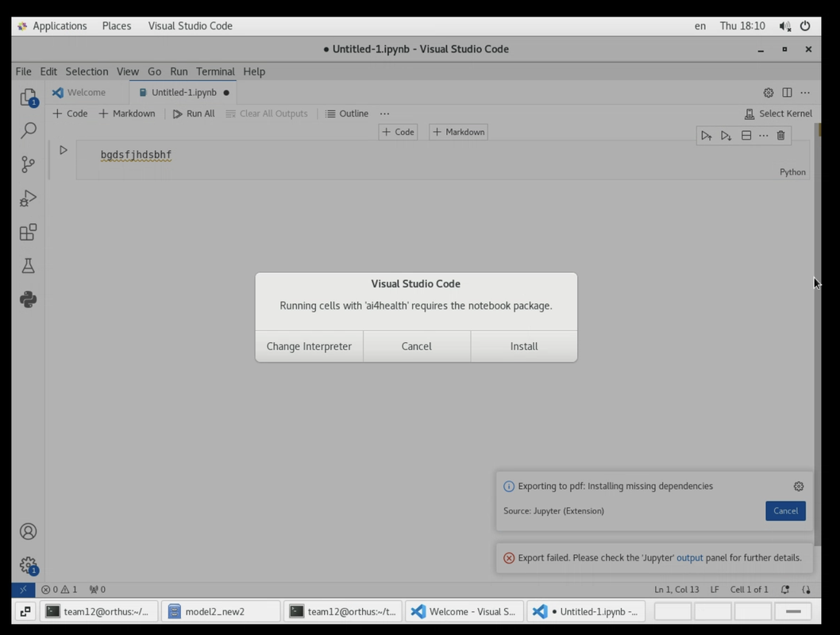Switch to model2_new2 taskbar window
This screenshot has width=840, height=635.
point(221,611)
